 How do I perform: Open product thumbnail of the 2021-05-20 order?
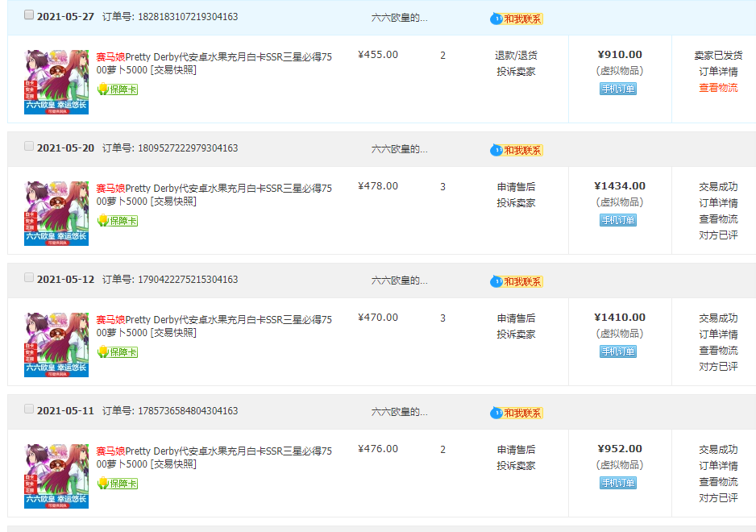point(56,213)
